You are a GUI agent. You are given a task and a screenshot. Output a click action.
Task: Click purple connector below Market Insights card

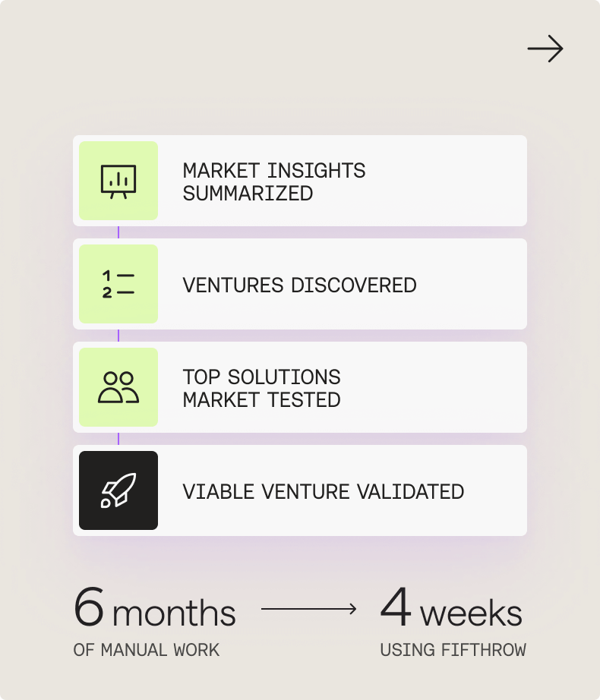tap(118, 232)
